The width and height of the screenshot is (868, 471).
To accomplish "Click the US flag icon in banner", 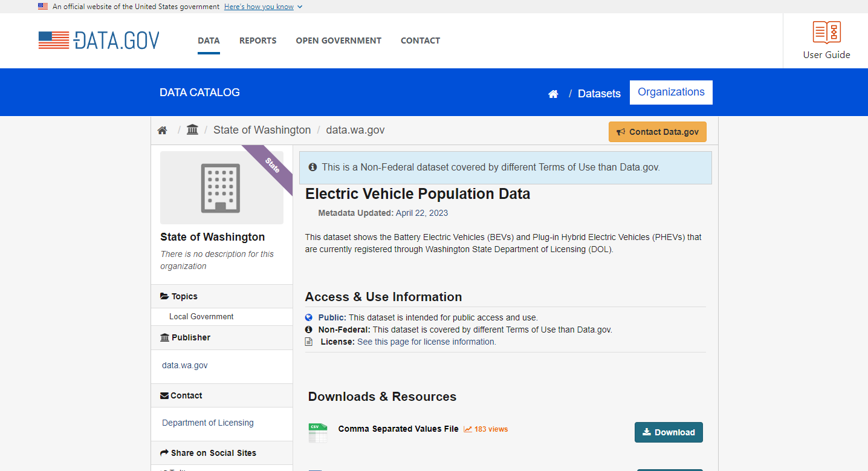I will [43, 7].
